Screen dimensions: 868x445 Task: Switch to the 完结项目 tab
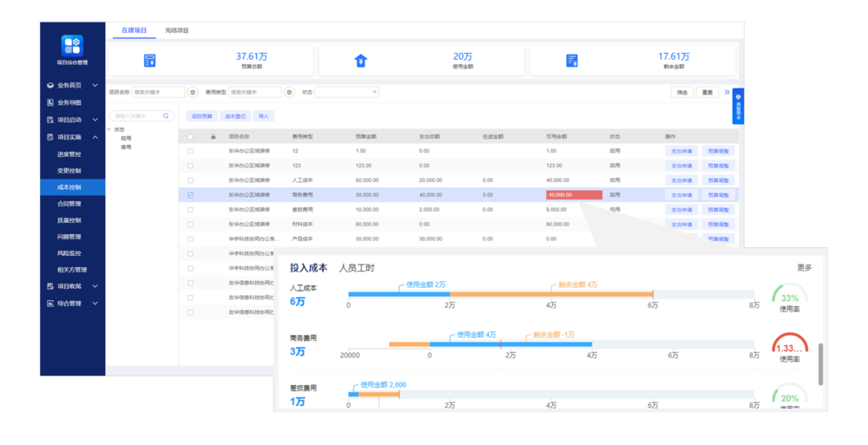point(177,30)
